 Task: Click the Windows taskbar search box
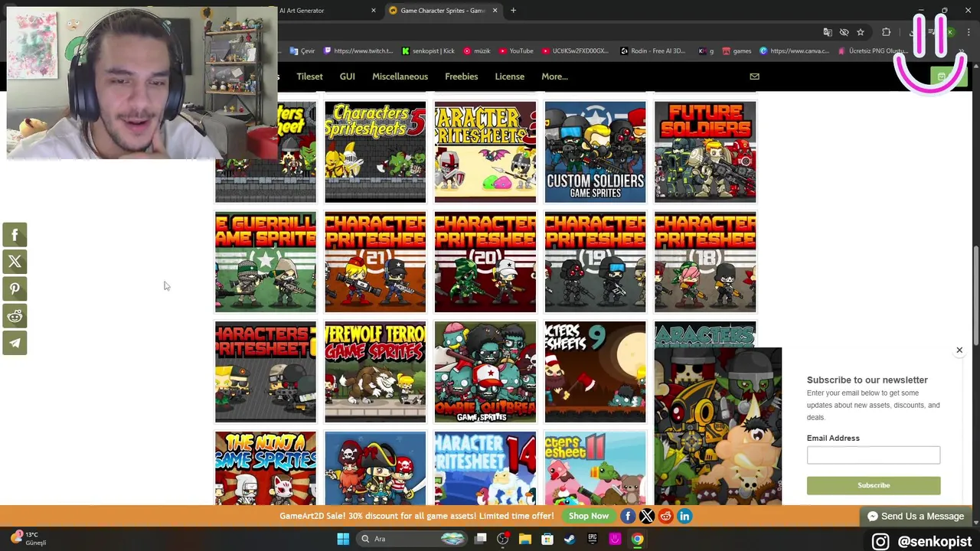coord(413,539)
